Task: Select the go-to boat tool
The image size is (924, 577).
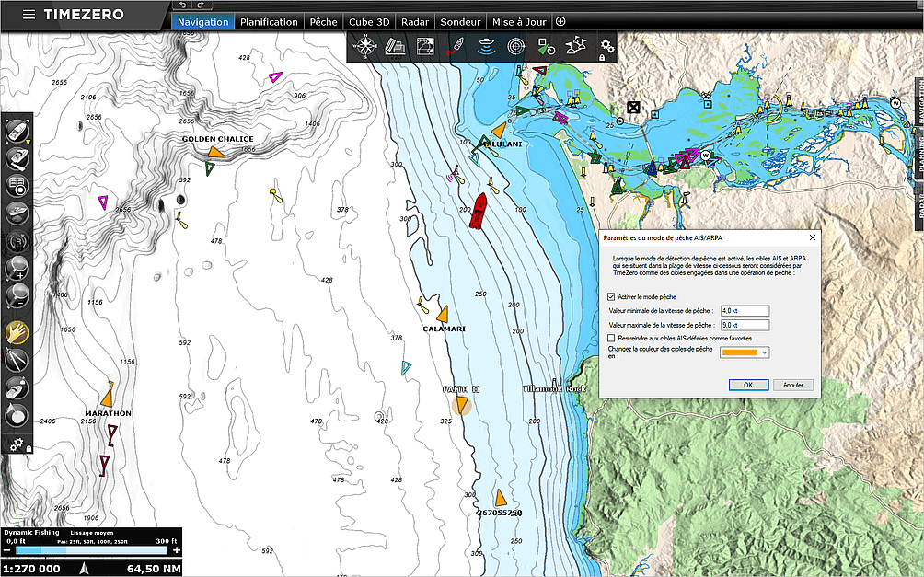Action: click(x=17, y=387)
